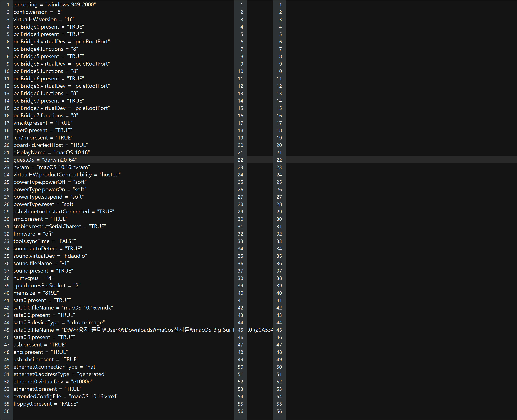This screenshot has width=517, height=420.
Task: Click displayName = "macOS 10.16" line
Action: point(52,153)
